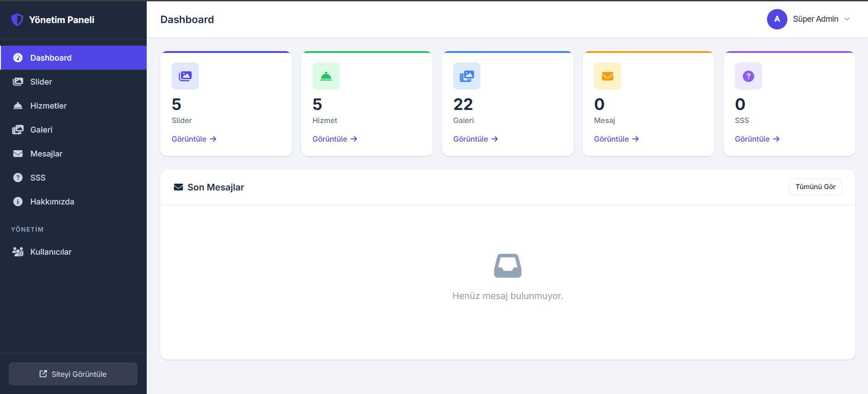Viewport: 868px width, 394px height.
Task: Click the green Hizmet card bell icon
Action: click(326, 76)
